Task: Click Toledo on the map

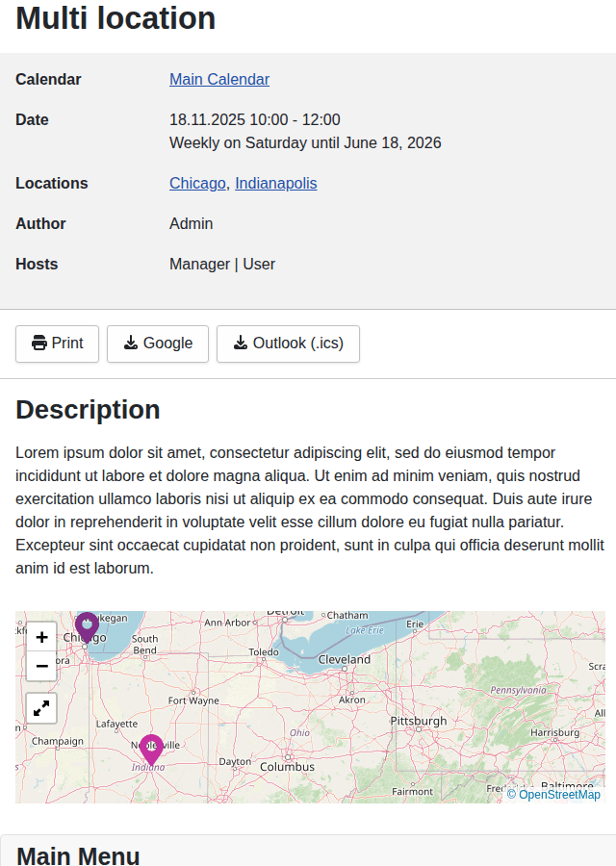Action: (264, 651)
